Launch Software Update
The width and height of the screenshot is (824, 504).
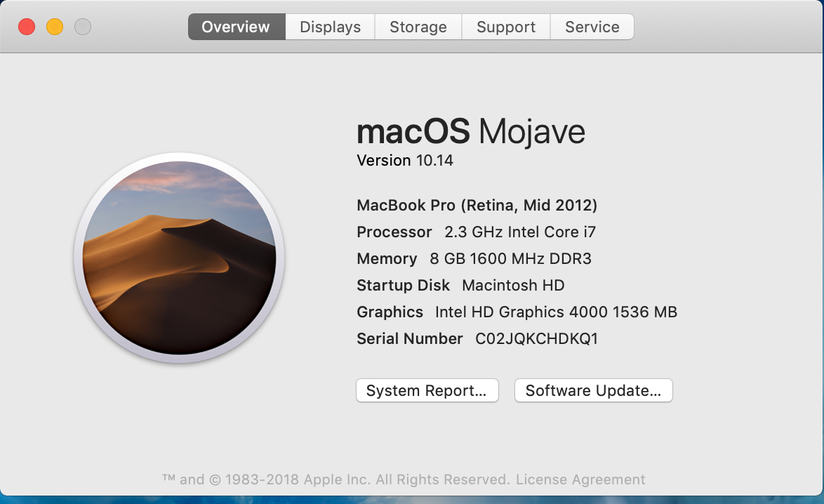point(593,391)
